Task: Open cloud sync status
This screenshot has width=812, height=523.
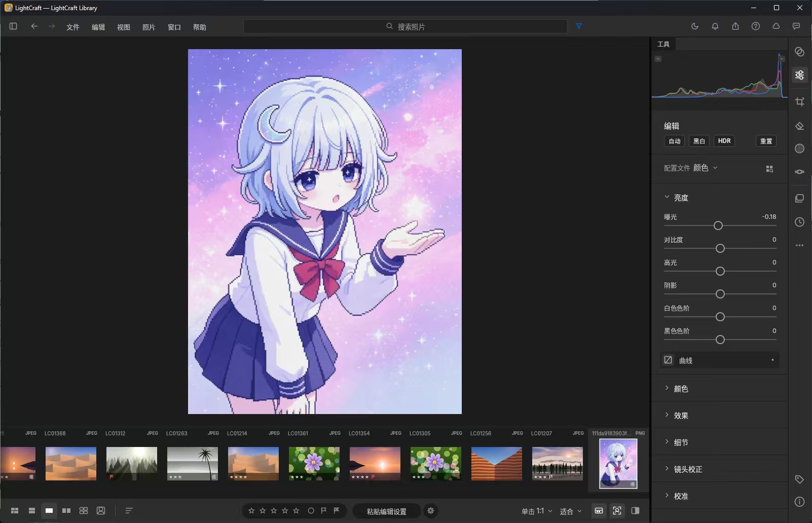Action: pos(776,26)
